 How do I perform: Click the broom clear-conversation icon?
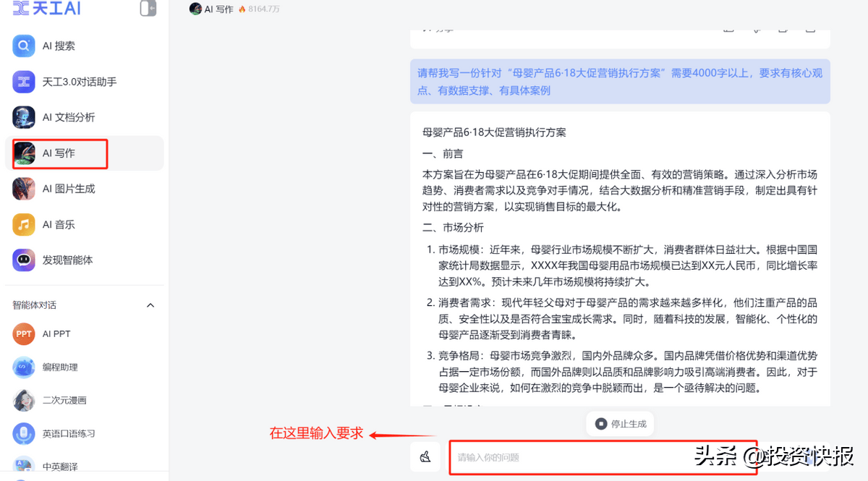pyautogui.click(x=425, y=456)
